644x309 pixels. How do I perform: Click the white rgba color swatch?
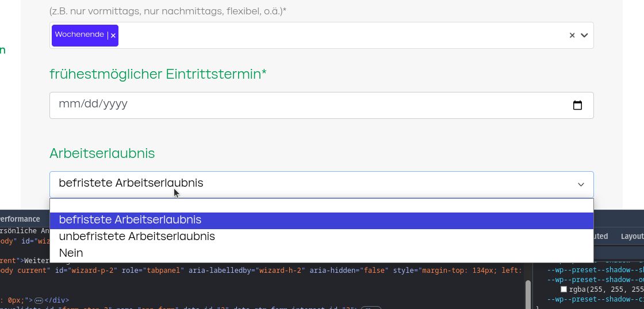pyautogui.click(x=564, y=289)
